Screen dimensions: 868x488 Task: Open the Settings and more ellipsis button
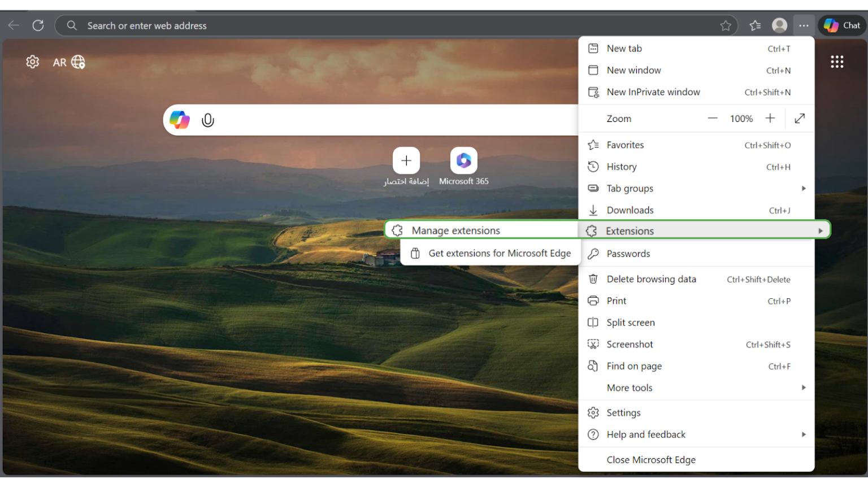(804, 25)
